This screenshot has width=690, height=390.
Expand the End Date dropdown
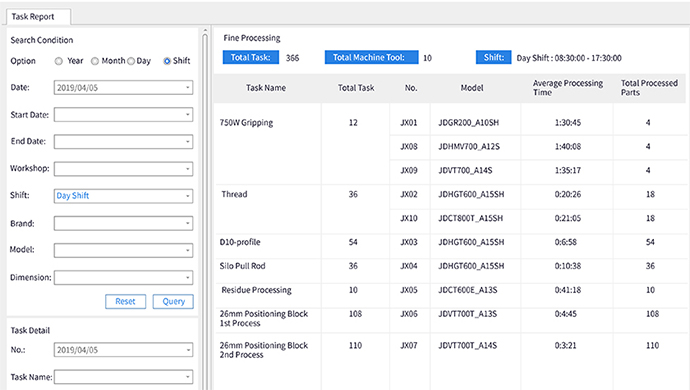click(x=123, y=142)
